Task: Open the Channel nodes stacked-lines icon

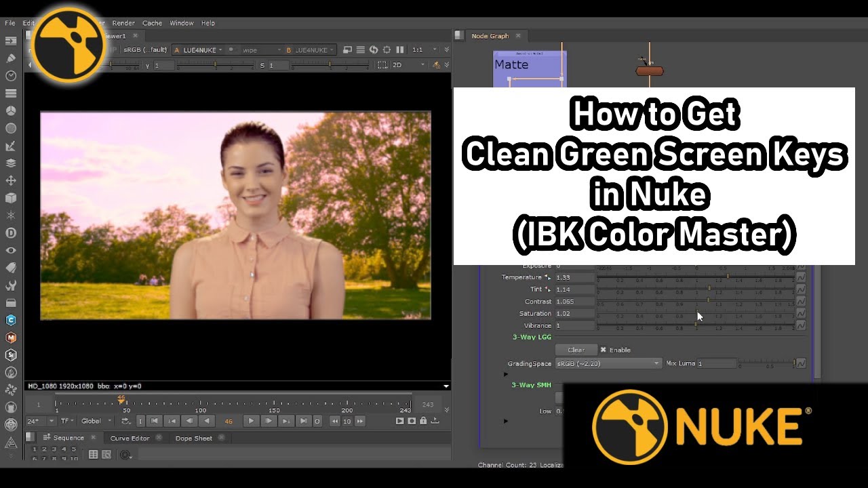Action: coord(11,93)
